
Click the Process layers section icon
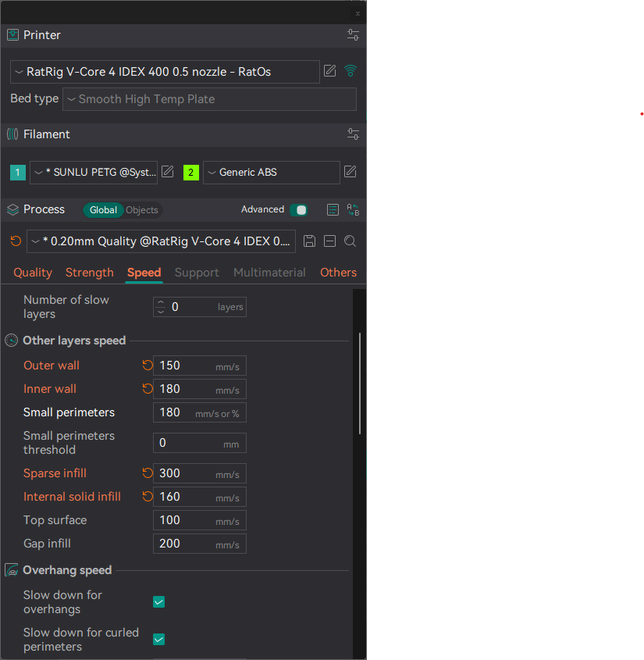pos(12,209)
